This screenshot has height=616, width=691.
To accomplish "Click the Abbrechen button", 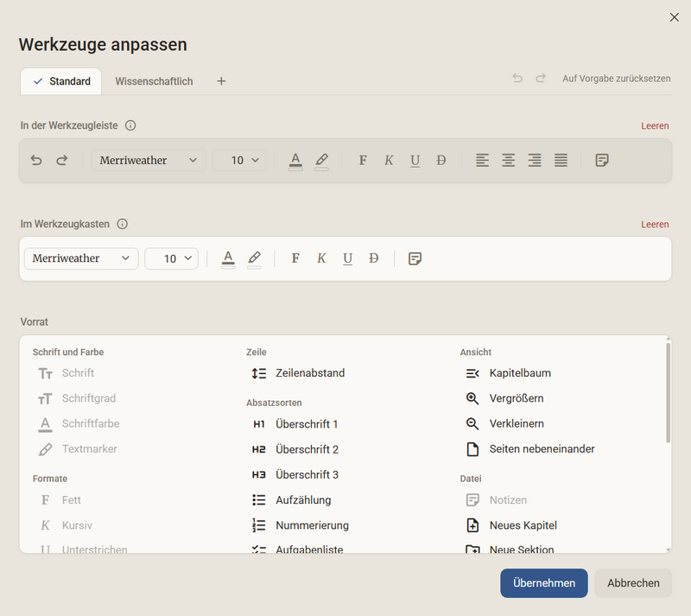I will pos(633,583).
